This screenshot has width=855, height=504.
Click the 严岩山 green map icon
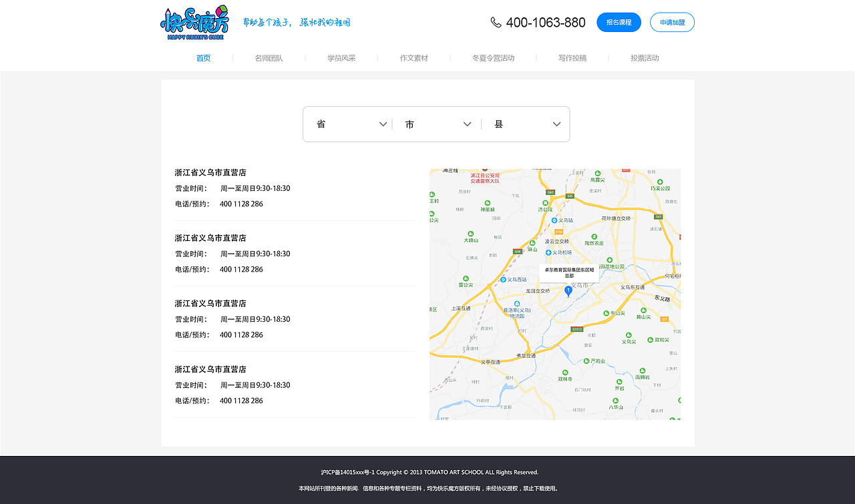point(586,361)
